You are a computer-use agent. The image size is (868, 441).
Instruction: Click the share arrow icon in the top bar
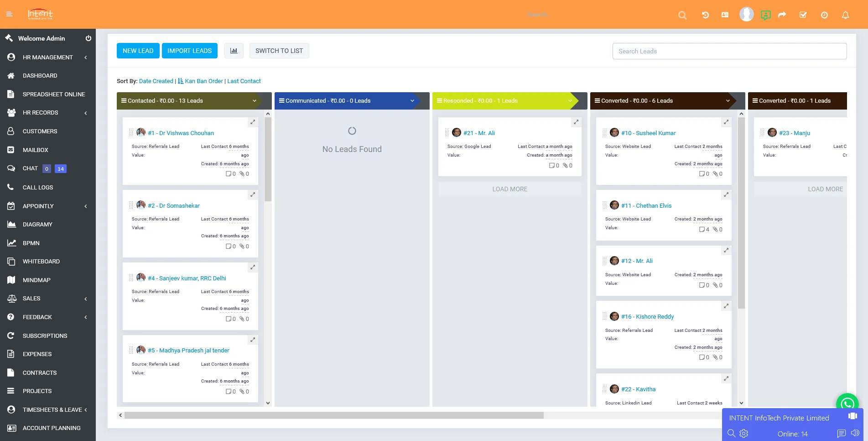tap(782, 15)
